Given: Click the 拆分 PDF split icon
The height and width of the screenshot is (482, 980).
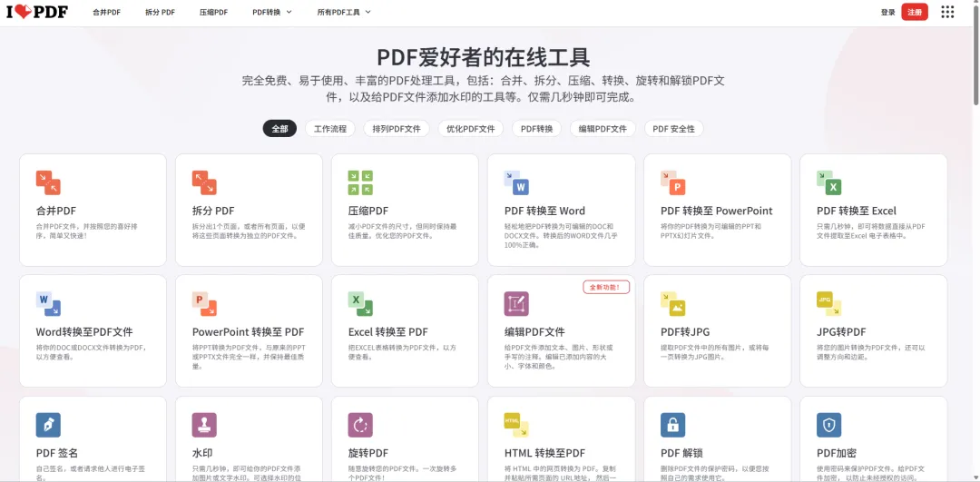Looking at the screenshot, I should click(x=204, y=182).
